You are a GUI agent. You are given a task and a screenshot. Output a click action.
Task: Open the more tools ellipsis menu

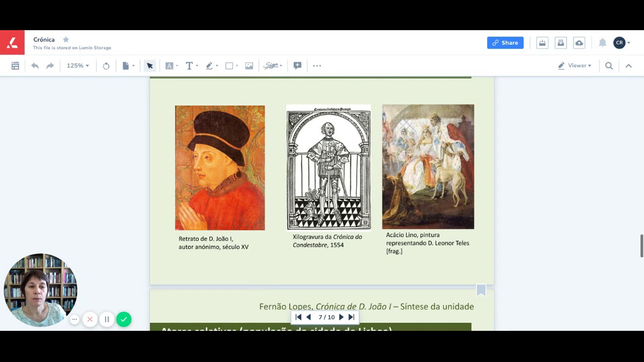tap(317, 66)
